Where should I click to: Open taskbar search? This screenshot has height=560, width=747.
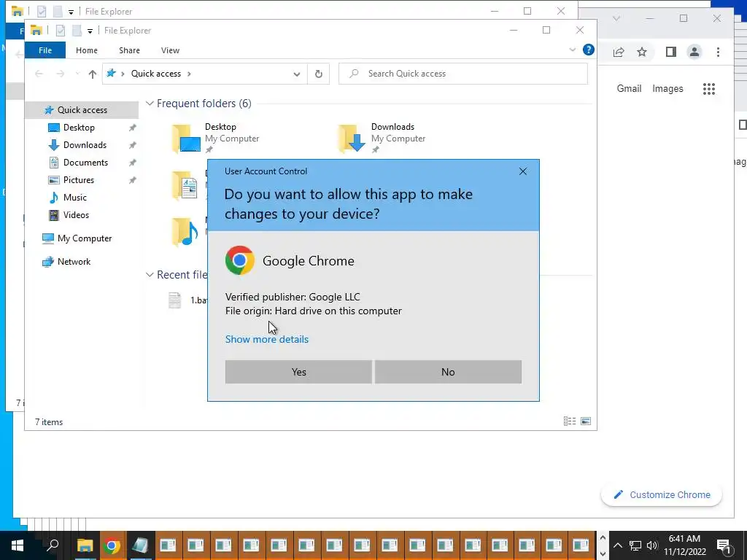coord(53,545)
